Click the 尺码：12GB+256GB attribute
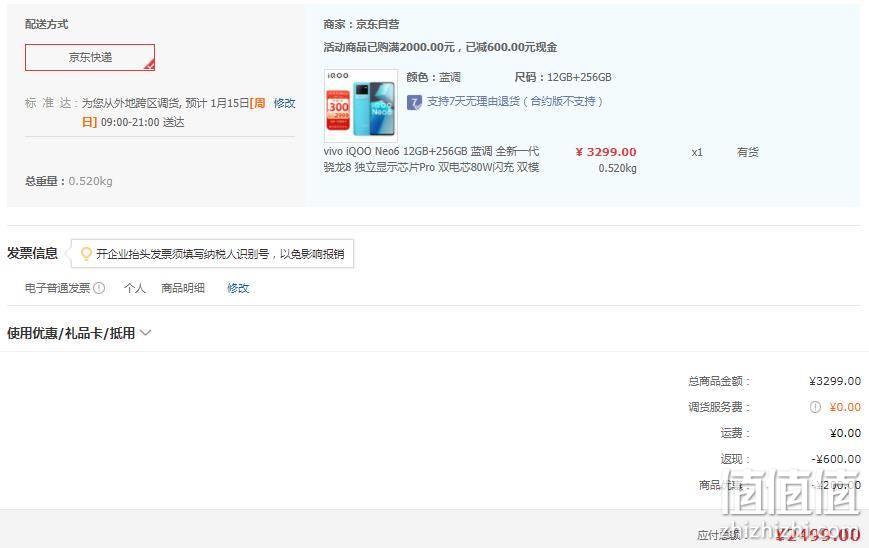Viewport: 869px width, 548px height. click(x=563, y=77)
